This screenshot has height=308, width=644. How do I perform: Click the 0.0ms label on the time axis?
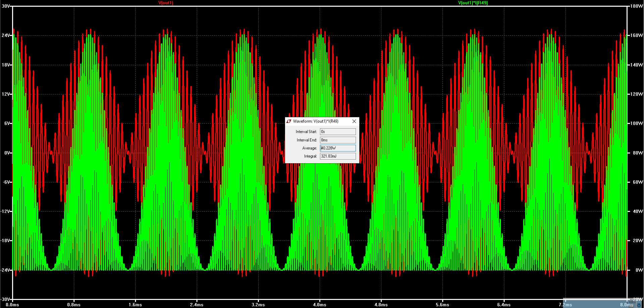[12, 305]
